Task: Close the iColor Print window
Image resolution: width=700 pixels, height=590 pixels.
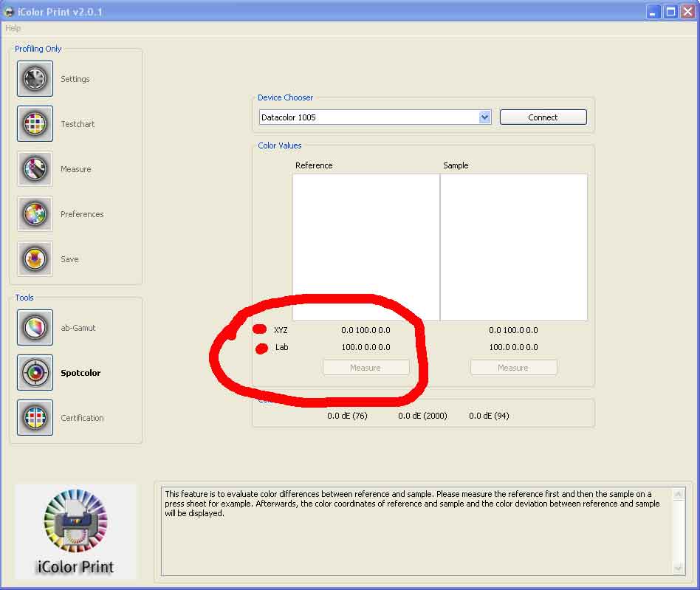Action: [687, 12]
